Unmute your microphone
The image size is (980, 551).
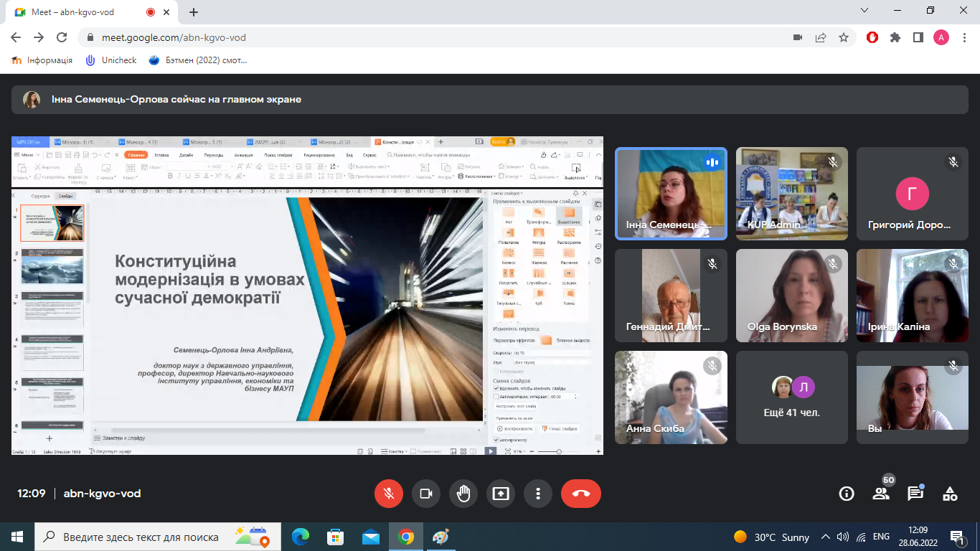[389, 494]
